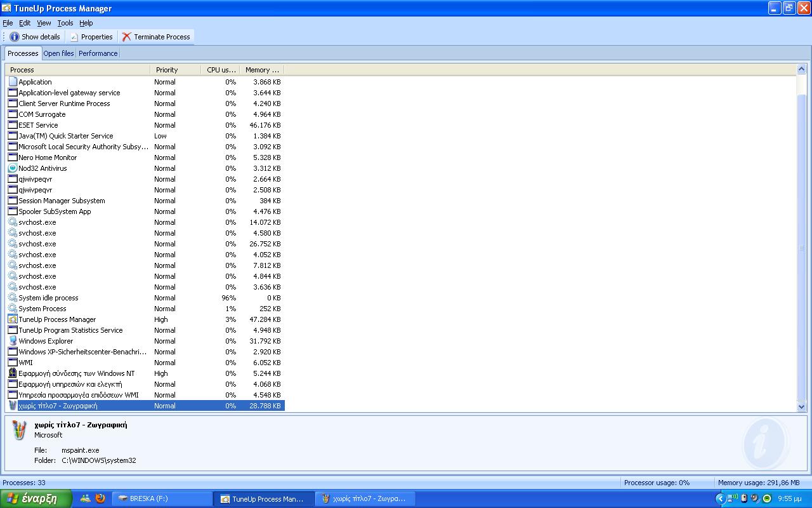The width and height of the screenshot is (812, 508).
Task: Expand hidden system tray icons arrow
Action: tap(720, 498)
